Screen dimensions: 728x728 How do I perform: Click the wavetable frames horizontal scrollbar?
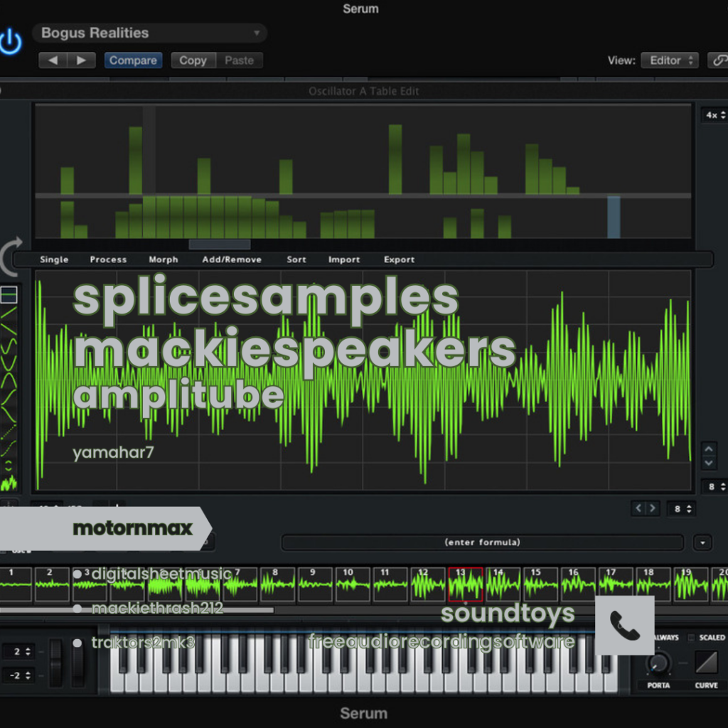coord(137,609)
